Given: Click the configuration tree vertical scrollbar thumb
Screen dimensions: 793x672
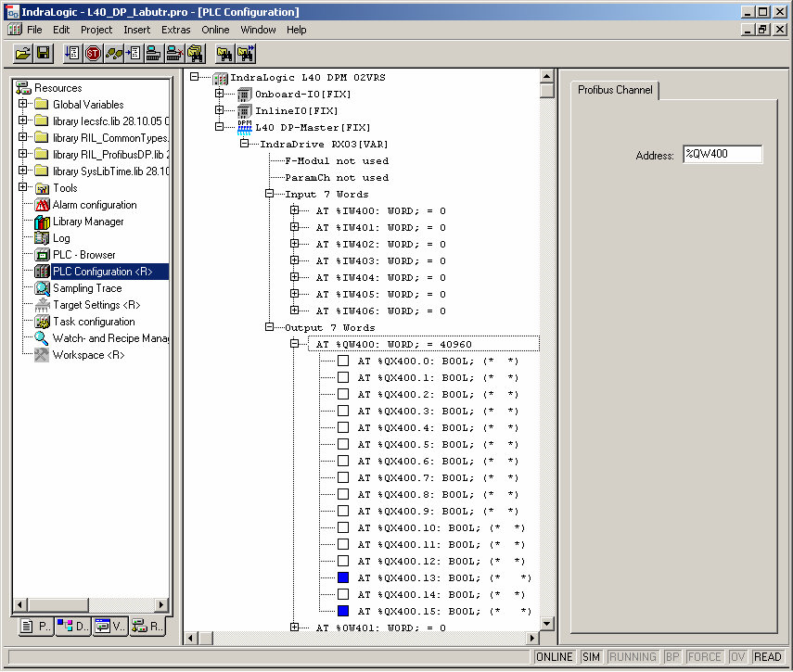Looking at the screenshot, I should [546, 91].
